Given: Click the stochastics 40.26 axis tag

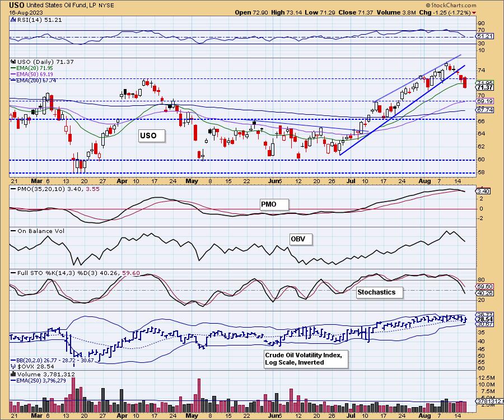Looking at the screenshot, I should (x=485, y=293).
